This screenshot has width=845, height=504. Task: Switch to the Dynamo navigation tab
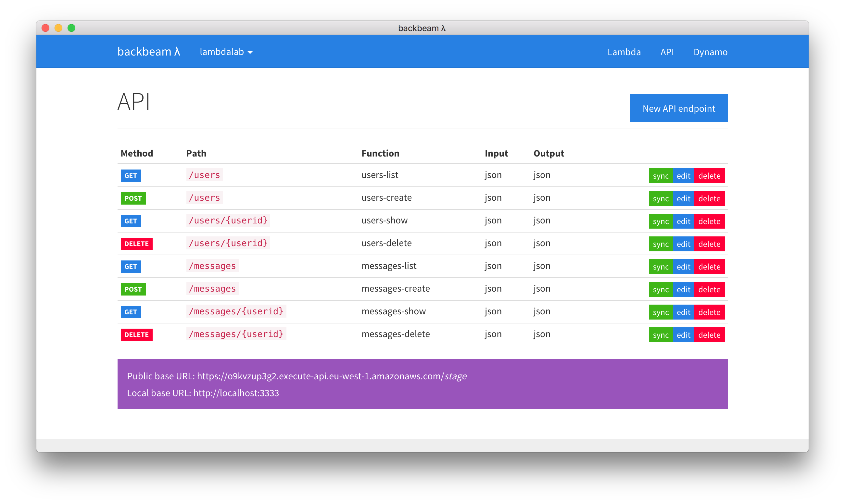pyautogui.click(x=710, y=52)
